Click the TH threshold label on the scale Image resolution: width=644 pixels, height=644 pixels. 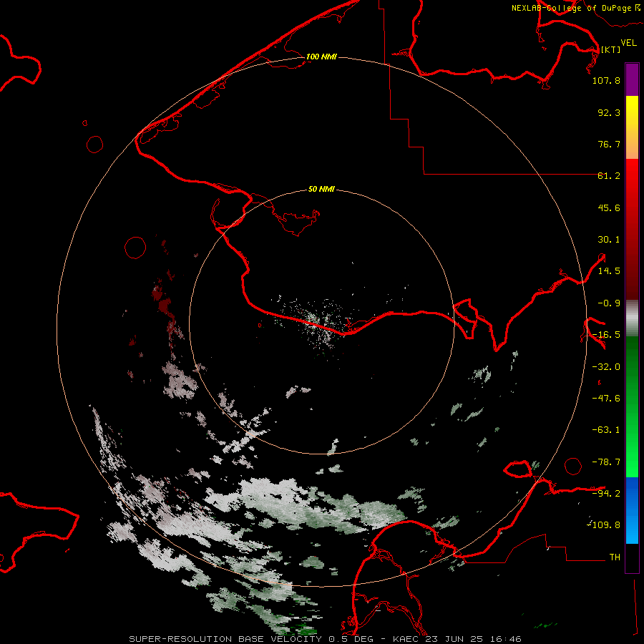(615, 557)
